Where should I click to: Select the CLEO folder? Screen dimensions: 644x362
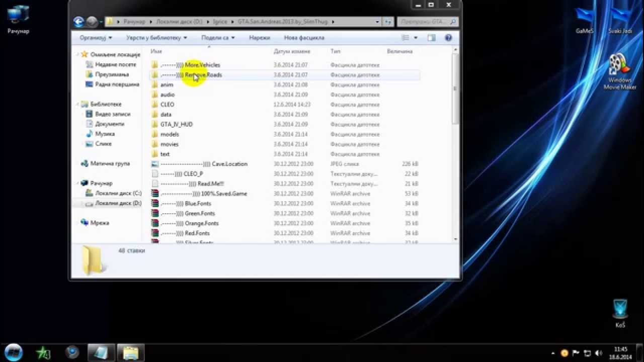coord(167,105)
